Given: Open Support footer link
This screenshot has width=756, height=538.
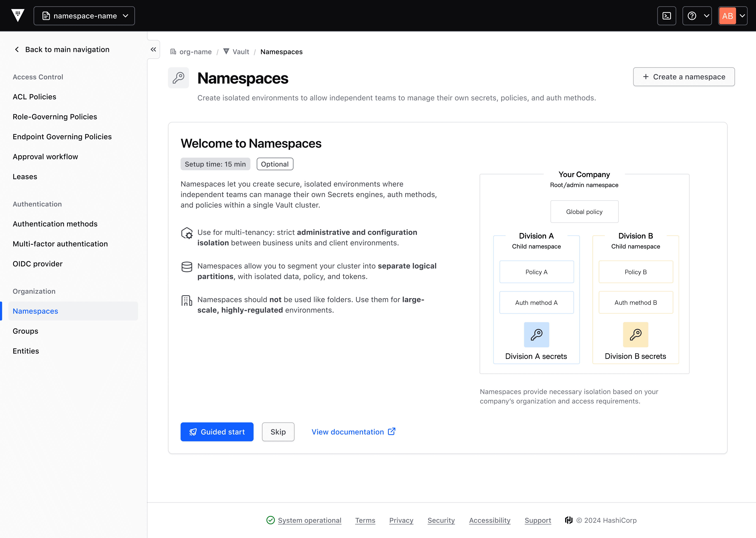Looking at the screenshot, I should (x=538, y=520).
